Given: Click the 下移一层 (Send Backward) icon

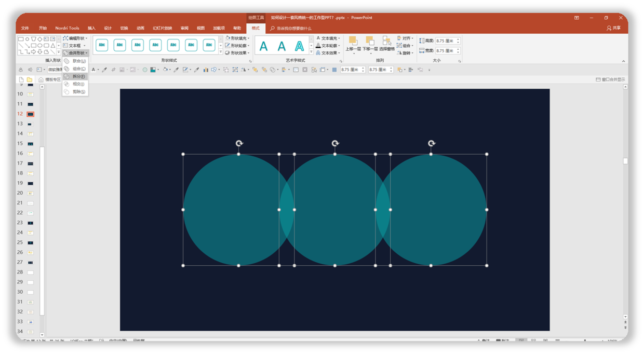Looking at the screenshot, I should [x=370, y=41].
